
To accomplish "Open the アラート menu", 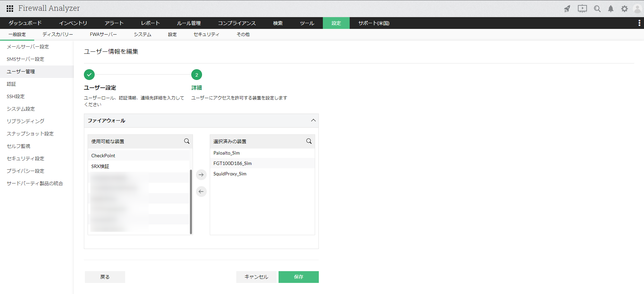I will [x=114, y=23].
